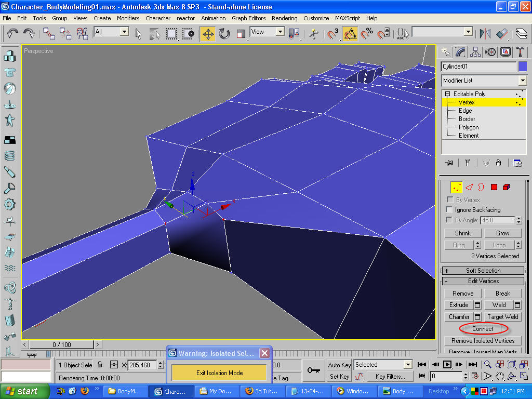Click the Grow selection button

502,233
